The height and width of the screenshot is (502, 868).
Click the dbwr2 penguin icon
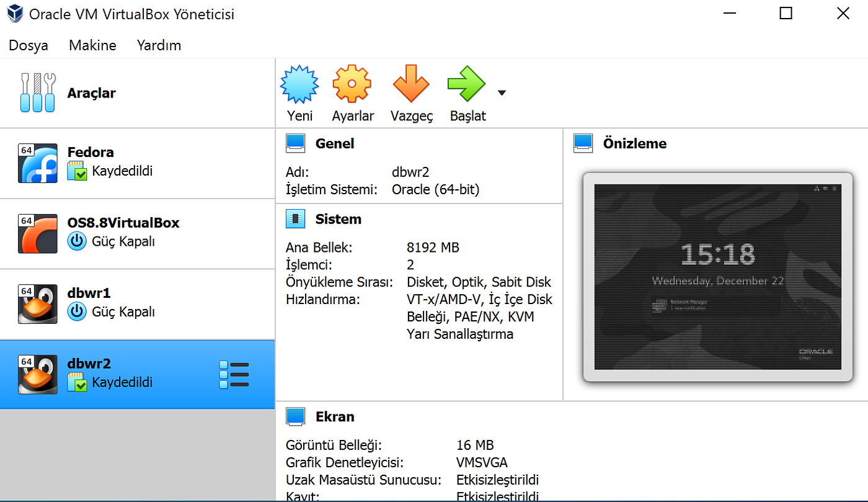pyautogui.click(x=38, y=374)
